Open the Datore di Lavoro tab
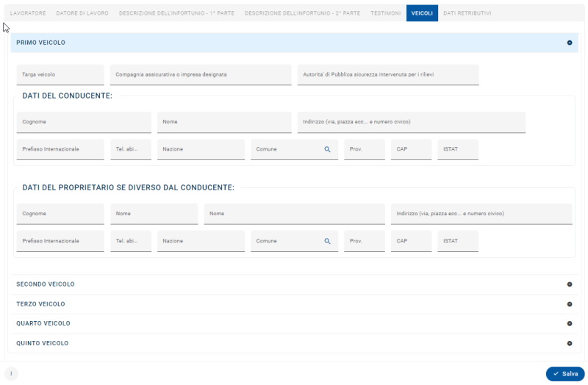 82,13
